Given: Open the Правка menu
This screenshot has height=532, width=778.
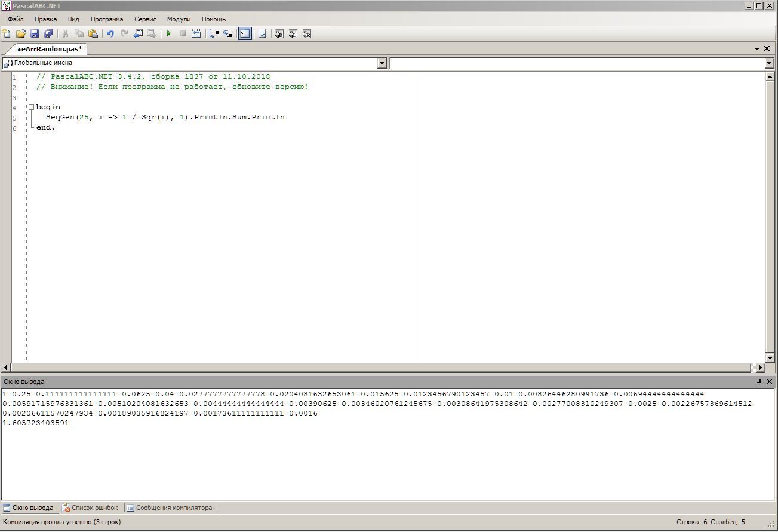Looking at the screenshot, I should (46, 19).
